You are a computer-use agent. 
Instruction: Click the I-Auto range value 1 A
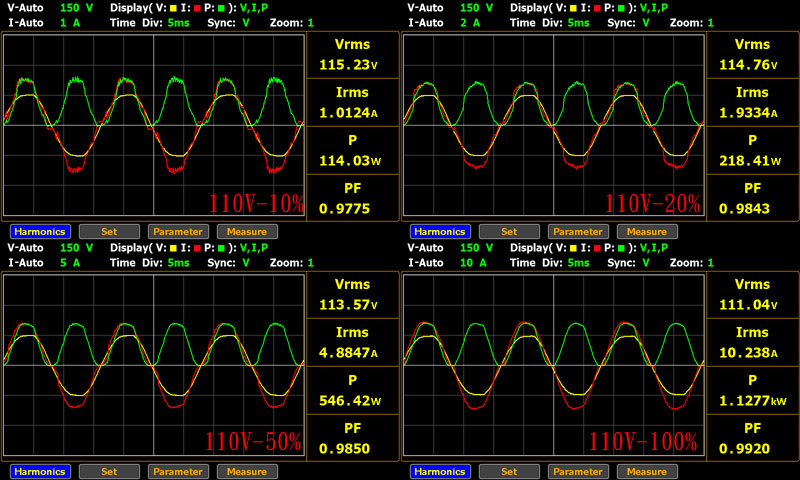click(70, 23)
